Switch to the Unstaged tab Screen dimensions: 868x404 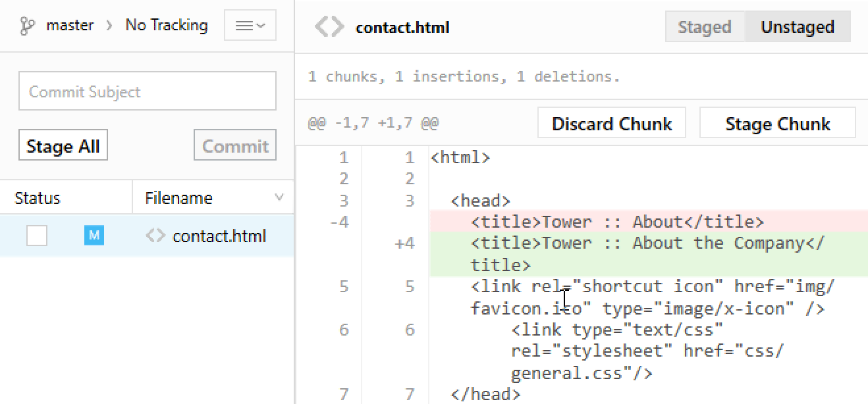(798, 27)
